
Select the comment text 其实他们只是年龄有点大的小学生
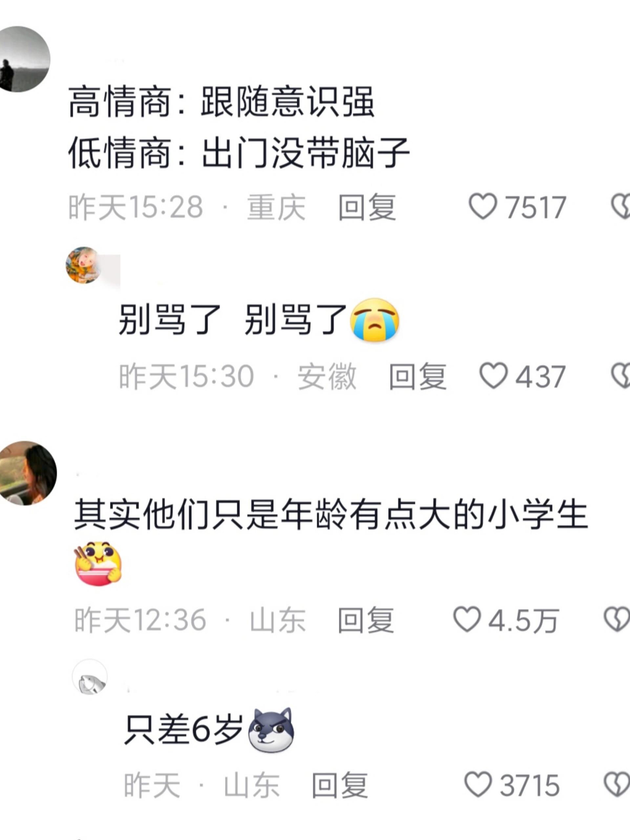pyautogui.click(x=331, y=514)
